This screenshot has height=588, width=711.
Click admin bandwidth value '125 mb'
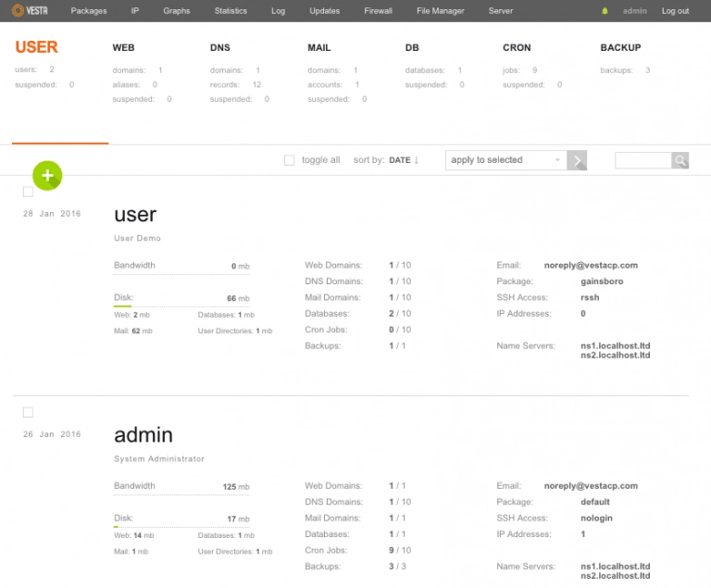point(236,487)
